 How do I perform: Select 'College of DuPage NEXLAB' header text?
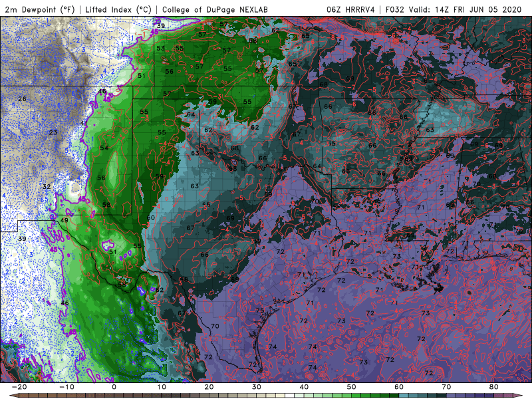(x=215, y=9)
